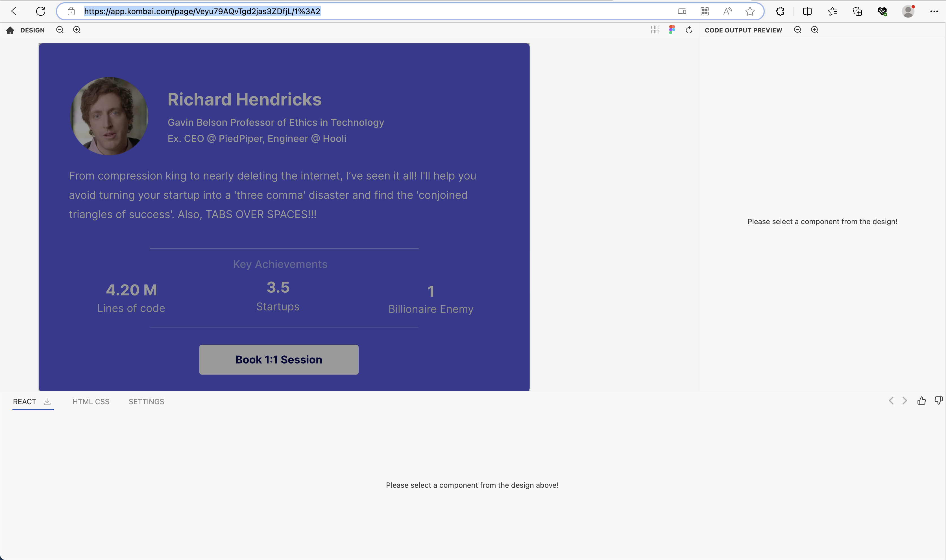Viewport: 946px width, 560px height.
Task: Click the DESIGN panel title
Action: [x=32, y=30]
